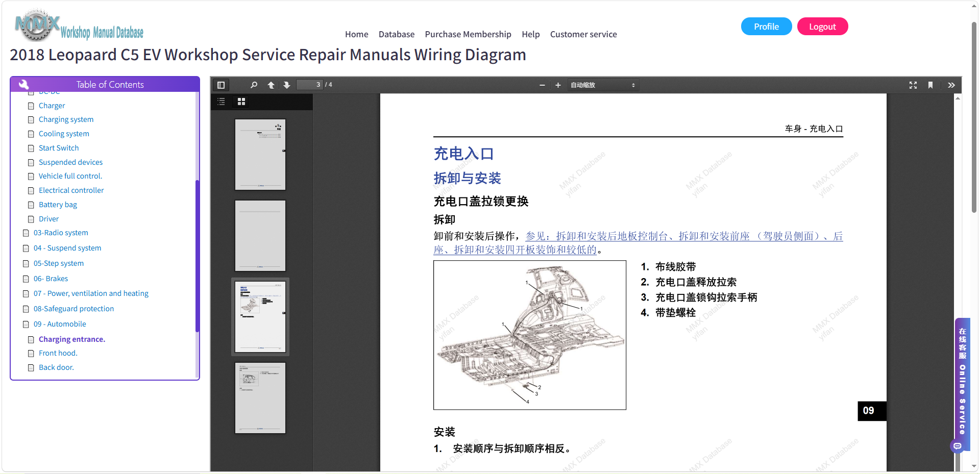Select the highlighted page 3 thumbnail
The image size is (980, 474).
pyautogui.click(x=260, y=317)
